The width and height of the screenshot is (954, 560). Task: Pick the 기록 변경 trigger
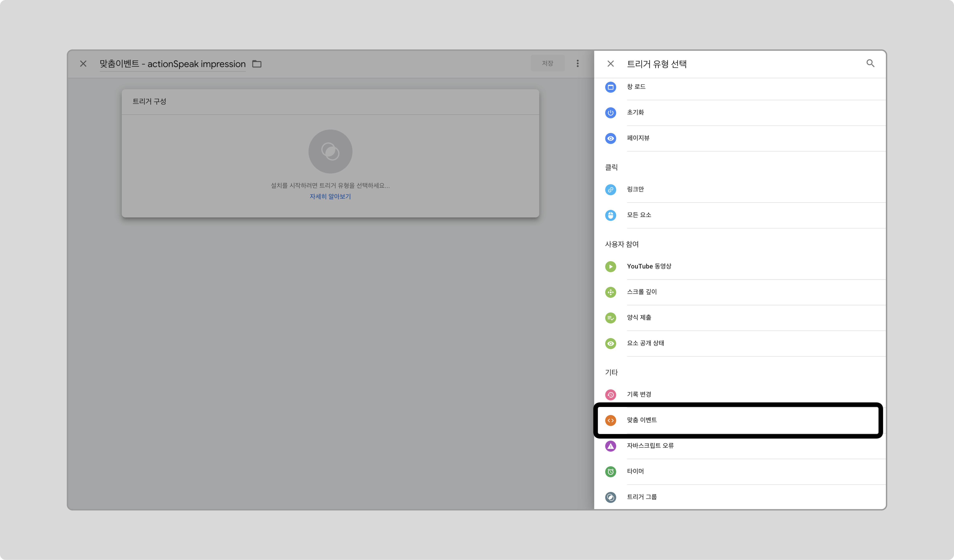coord(740,395)
